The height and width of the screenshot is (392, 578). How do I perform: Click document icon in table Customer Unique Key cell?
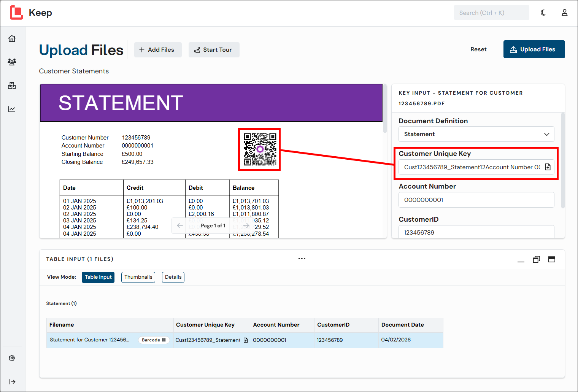[246, 340]
